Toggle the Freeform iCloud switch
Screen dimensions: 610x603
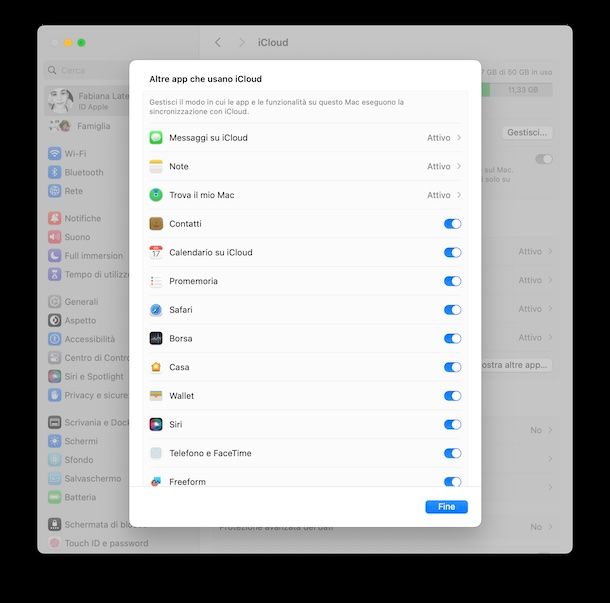[452, 482]
